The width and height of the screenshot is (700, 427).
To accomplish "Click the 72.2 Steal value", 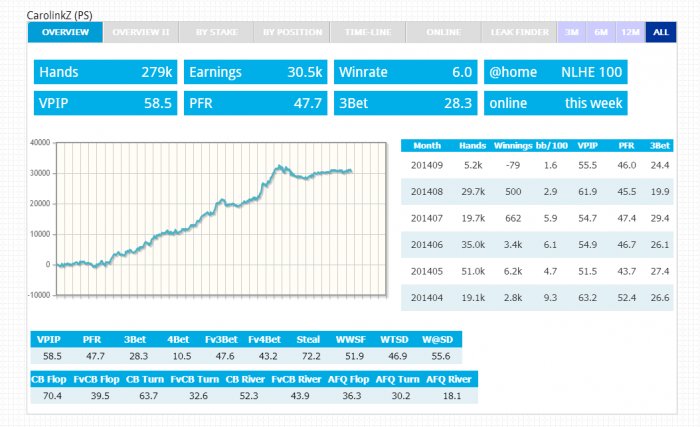I will pyautogui.click(x=311, y=356).
